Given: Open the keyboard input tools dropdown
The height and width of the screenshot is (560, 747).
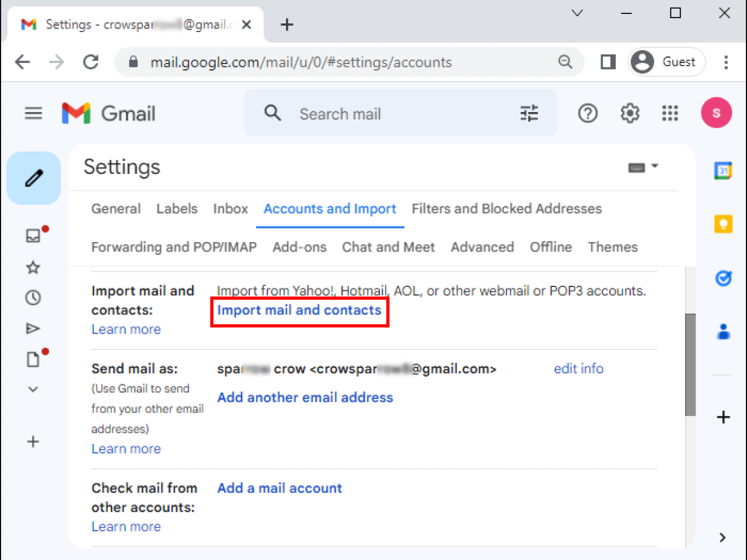Looking at the screenshot, I should (x=642, y=167).
